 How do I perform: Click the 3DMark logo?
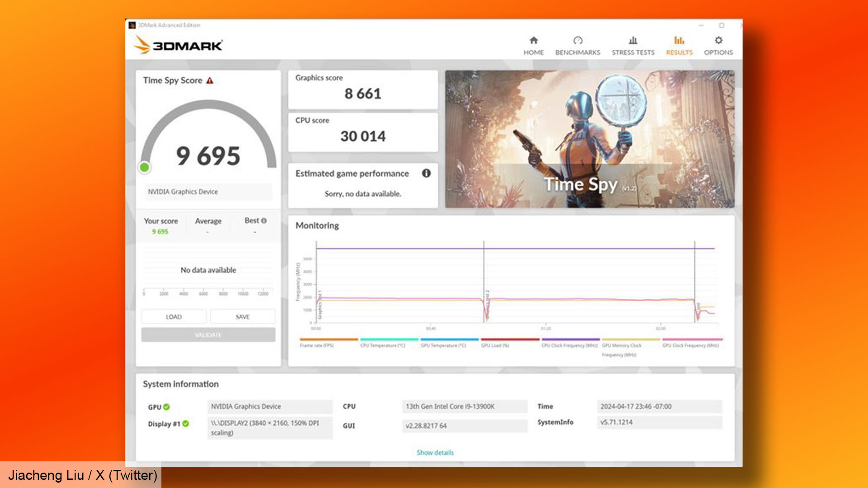(x=178, y=45)
